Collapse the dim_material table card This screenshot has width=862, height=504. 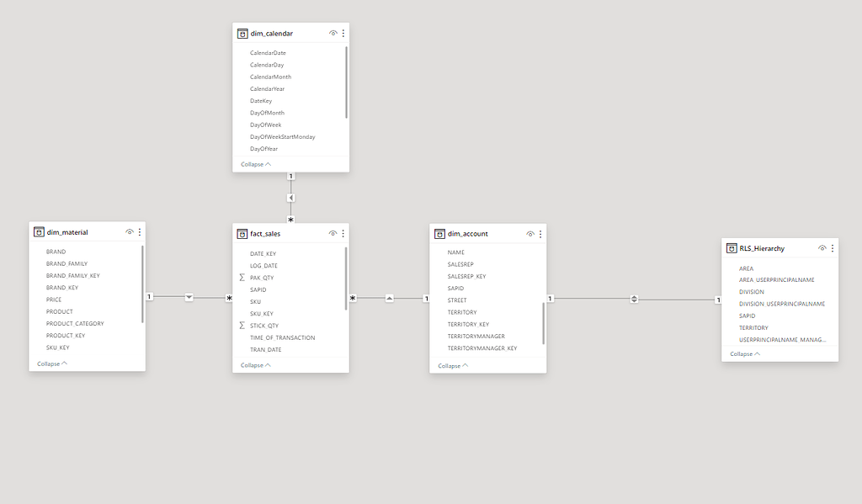pos(49,363)
